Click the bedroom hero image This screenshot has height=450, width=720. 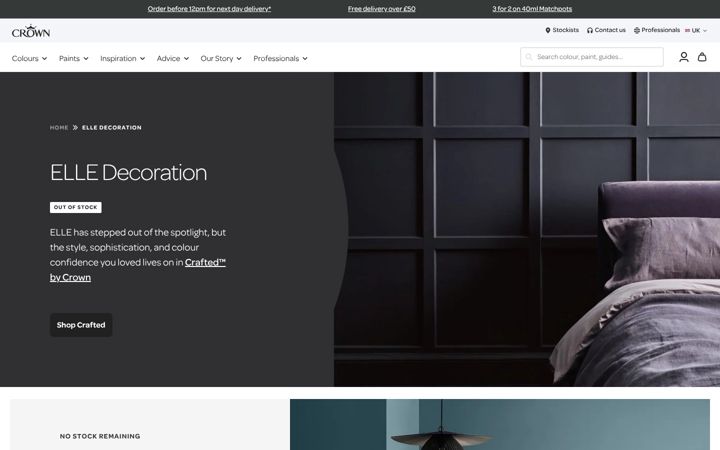coord(527,229)
